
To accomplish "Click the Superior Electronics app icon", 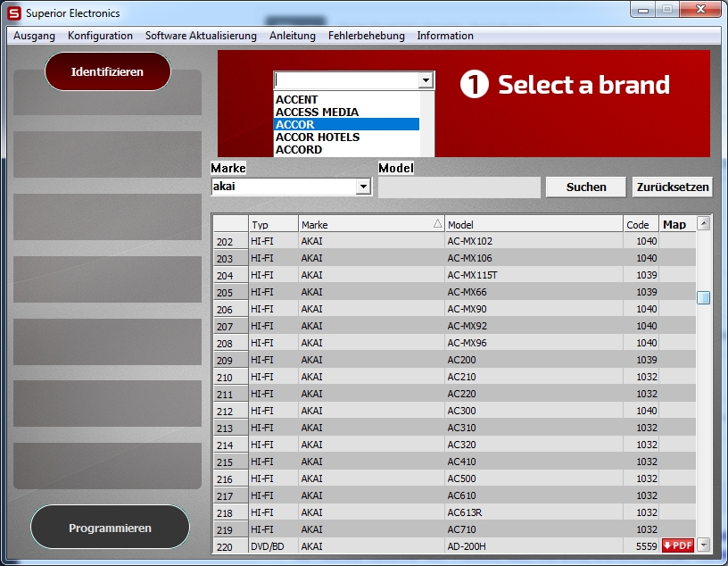I will pyautogui.click(x=14, y=13).
